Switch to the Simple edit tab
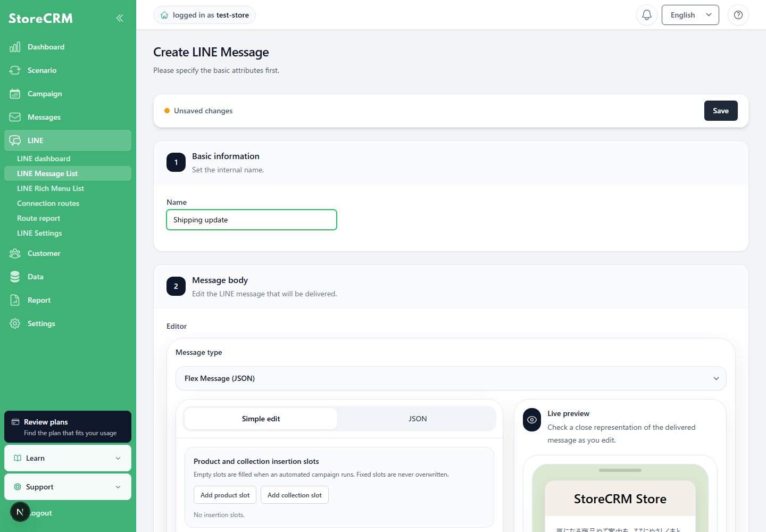 click(x=261, y=419)
